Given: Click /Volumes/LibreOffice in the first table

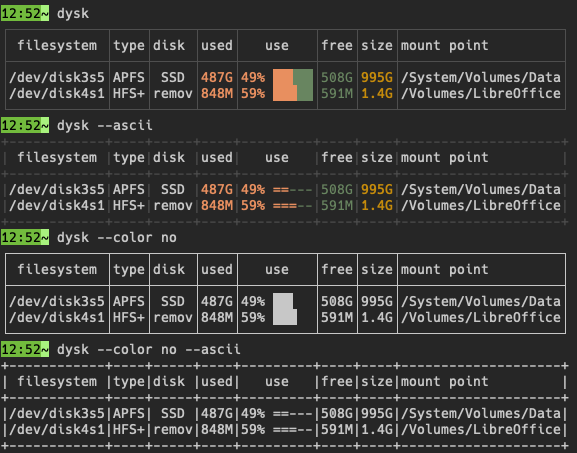Looking at the screenshot, I should (481, 93).
